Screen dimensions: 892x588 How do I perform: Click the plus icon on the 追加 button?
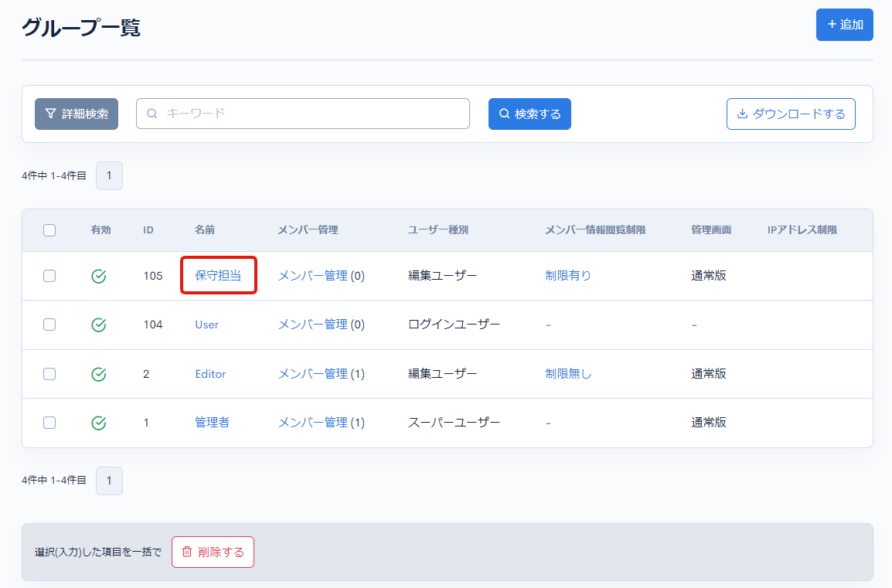pyautogui.click(x=834, y=24)
